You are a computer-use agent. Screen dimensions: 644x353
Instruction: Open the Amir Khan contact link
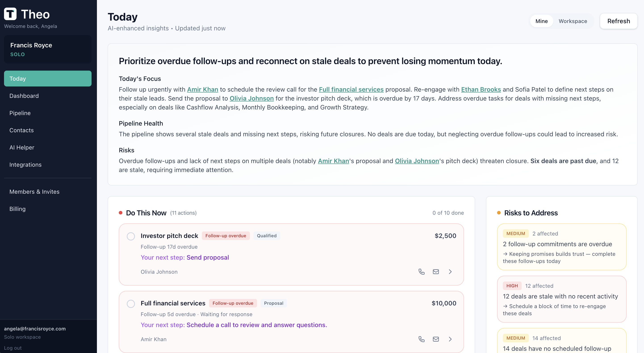click(203, 90)
